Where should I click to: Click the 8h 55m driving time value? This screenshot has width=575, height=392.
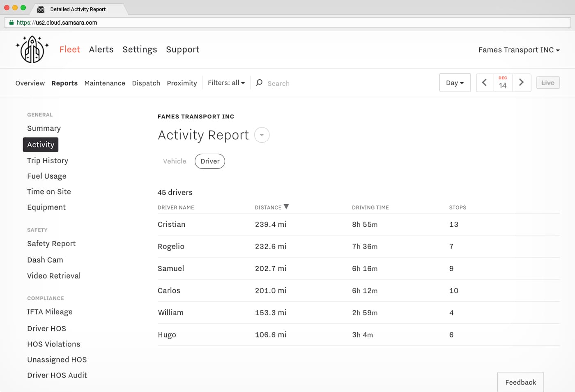[365, 224]
